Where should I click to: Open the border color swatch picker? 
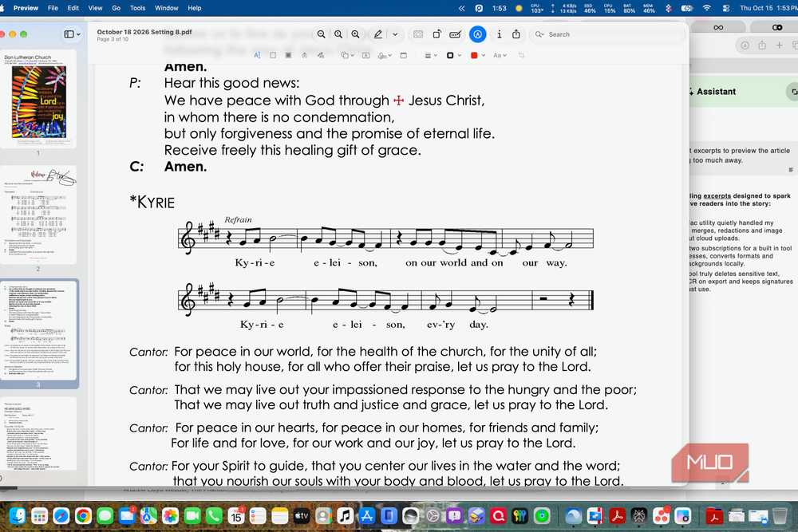coord(453,55)
